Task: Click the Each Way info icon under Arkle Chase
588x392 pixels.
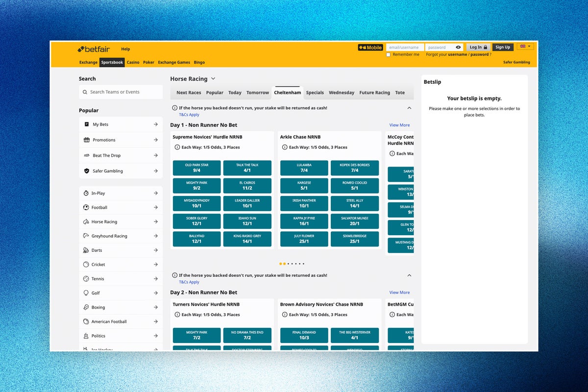Action: (285, 147)
